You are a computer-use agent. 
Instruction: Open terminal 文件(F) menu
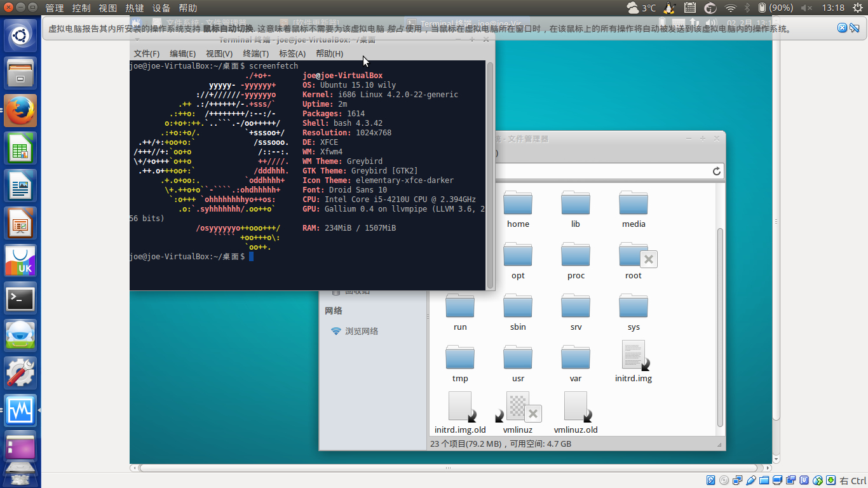pyautogui.click(x=147, y=53)
